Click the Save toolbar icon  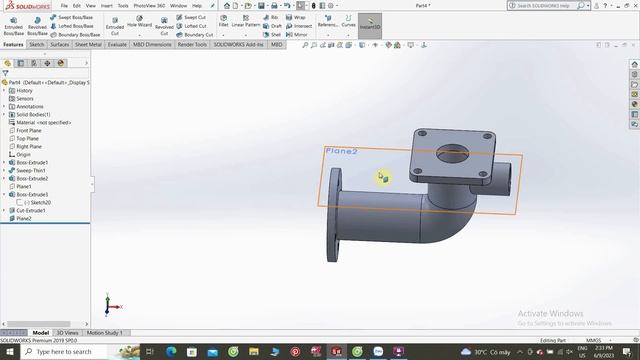[x=261, y=6]
